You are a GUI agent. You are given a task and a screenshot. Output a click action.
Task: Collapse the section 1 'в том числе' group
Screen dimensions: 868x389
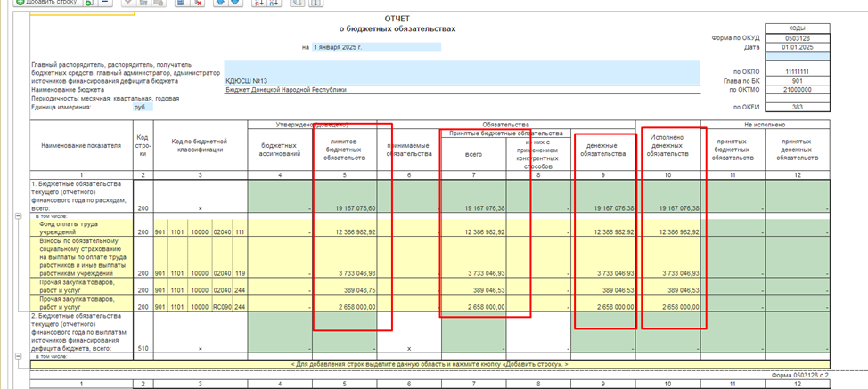[18, 216]
